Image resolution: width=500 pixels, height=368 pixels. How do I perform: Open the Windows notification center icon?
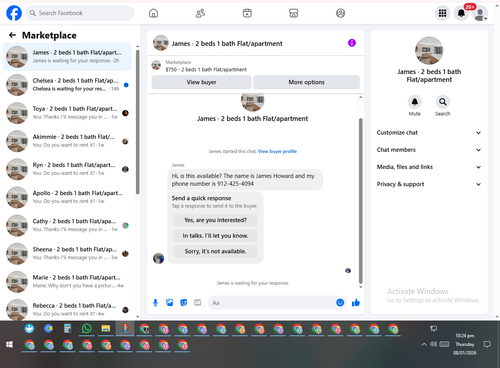pyautogui.click(x=487, y=344)
